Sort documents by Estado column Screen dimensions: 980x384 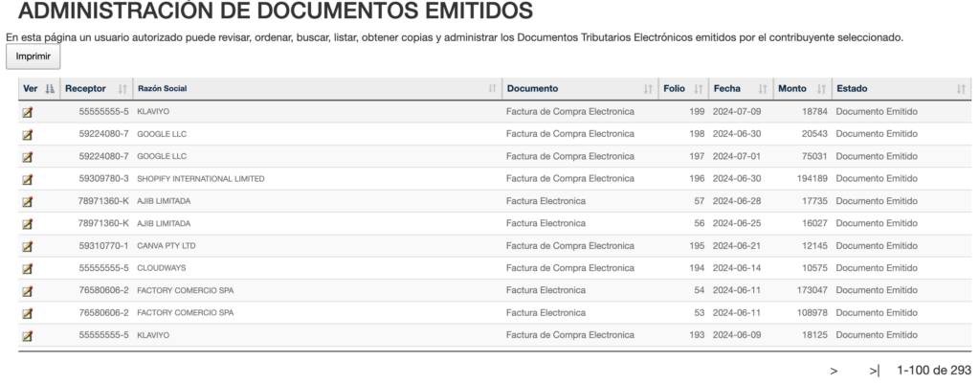point(902,89)
